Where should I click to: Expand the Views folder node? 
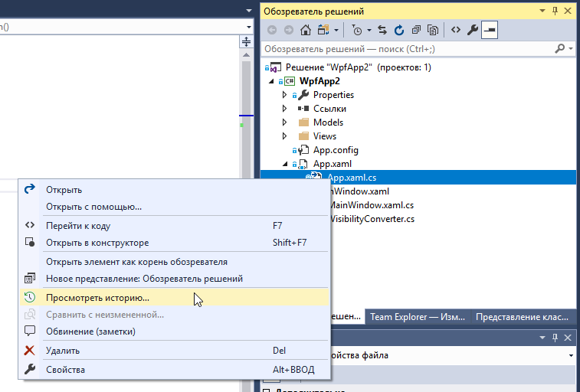[x=284, y=136]
